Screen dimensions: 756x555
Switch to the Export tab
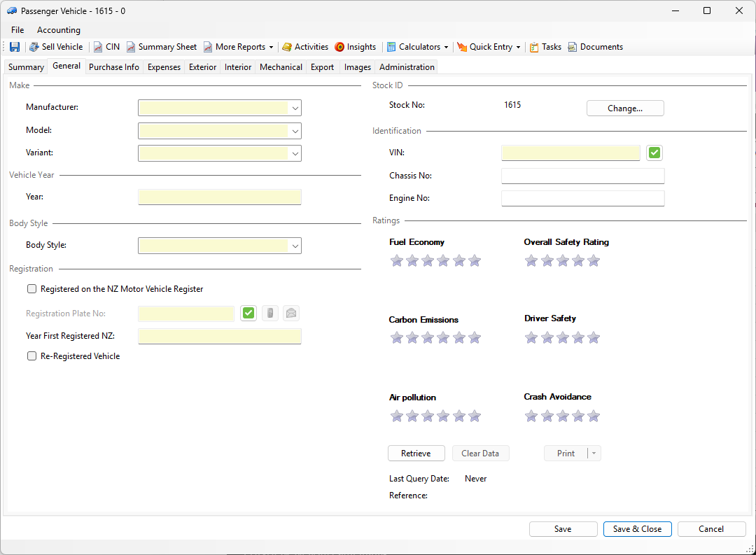coord(322,67)
